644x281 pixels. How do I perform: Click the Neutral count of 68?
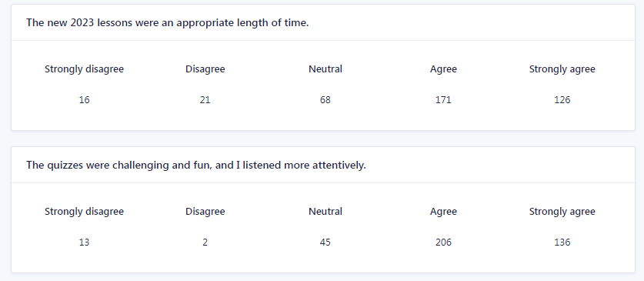pos(325,100)
